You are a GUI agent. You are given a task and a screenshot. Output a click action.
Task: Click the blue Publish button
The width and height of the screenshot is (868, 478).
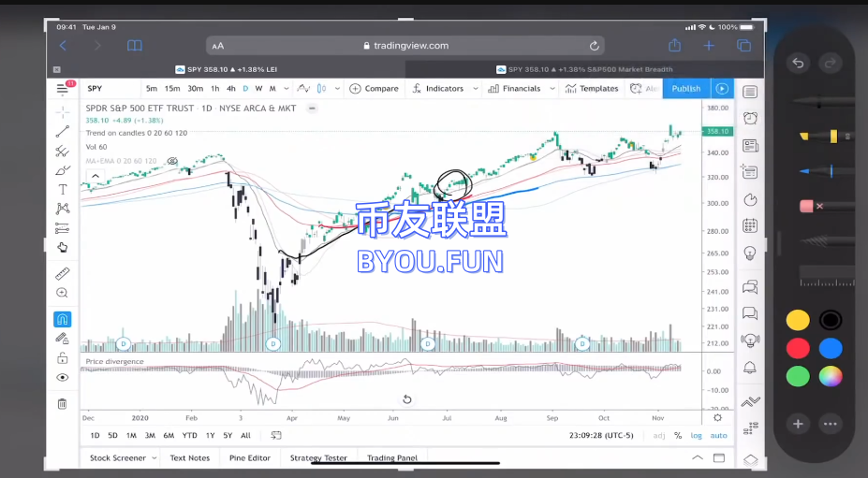pyautogui.click(x=685, y=89)
